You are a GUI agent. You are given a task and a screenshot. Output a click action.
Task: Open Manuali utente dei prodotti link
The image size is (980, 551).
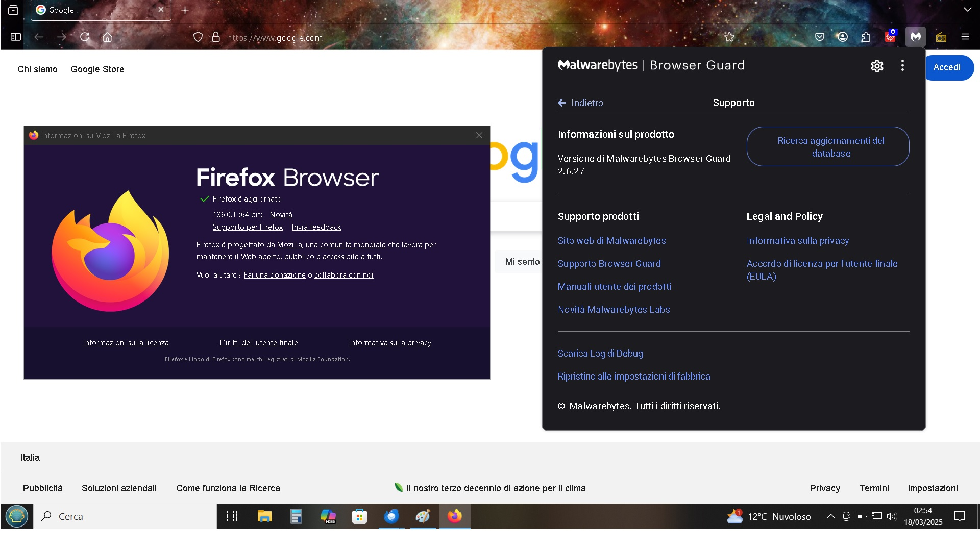(x=614, y=286)
